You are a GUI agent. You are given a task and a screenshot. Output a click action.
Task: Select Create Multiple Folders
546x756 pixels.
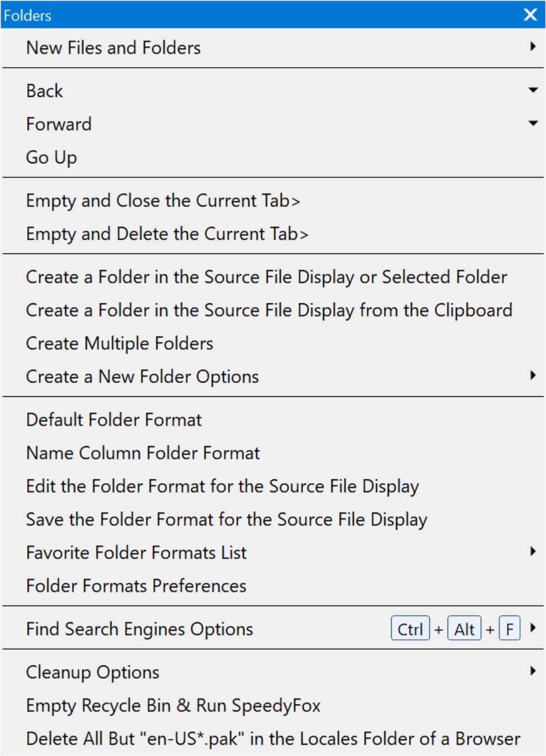point(273,343)
